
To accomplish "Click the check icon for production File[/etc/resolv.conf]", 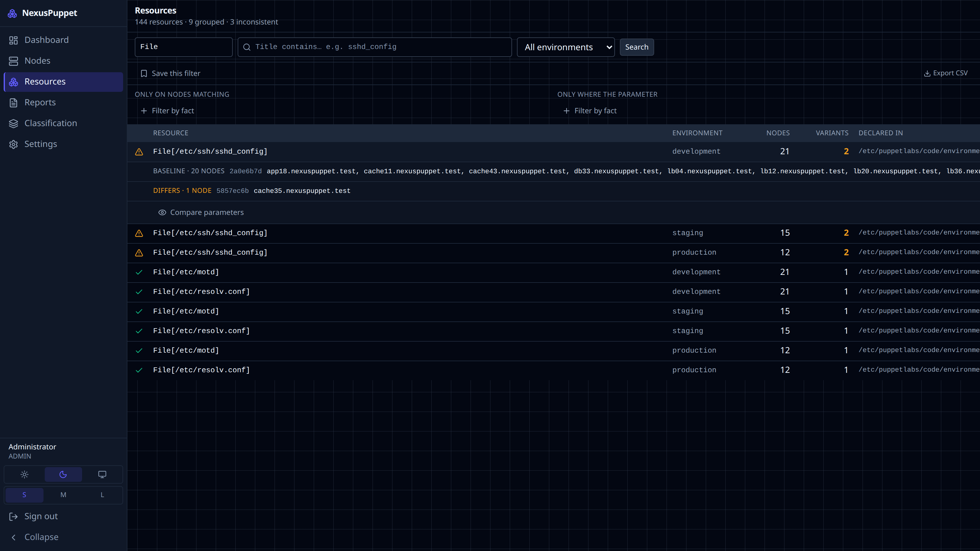I will pos(139,370).
